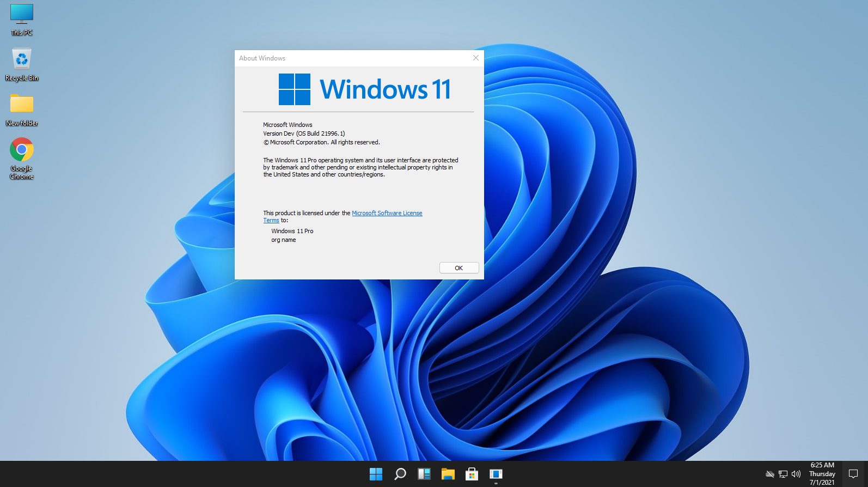Open the Microsoft Software License link
Viewport: 868px width, 487px height.
tap(387, 213)
